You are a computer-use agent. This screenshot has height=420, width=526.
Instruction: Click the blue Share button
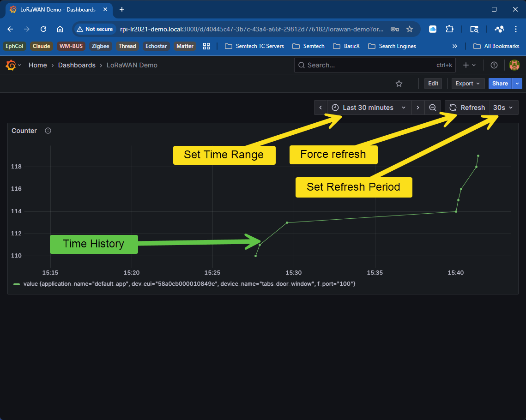coord(500,84)
